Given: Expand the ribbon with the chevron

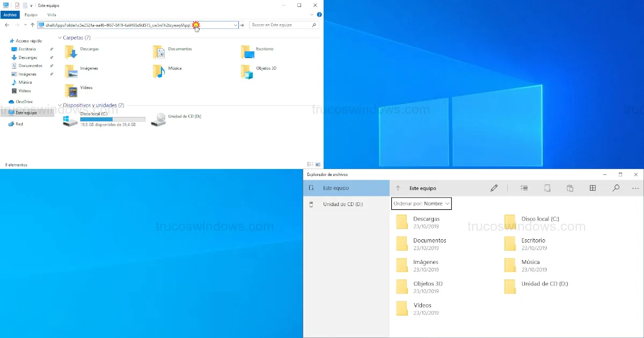Looking at the screenshot, I should point(312,15).
